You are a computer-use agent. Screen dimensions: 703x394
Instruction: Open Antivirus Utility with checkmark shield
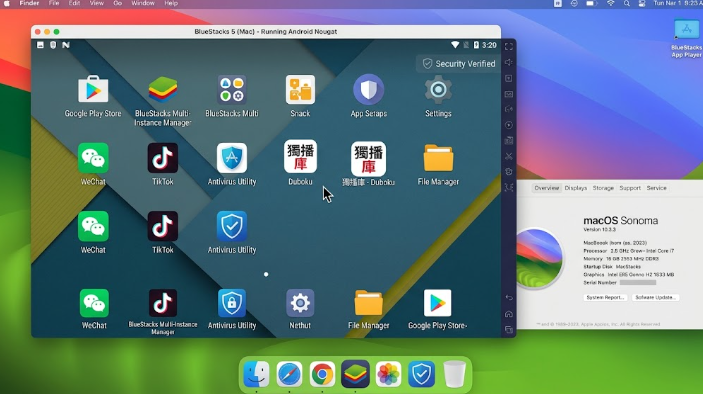point(232,226)
